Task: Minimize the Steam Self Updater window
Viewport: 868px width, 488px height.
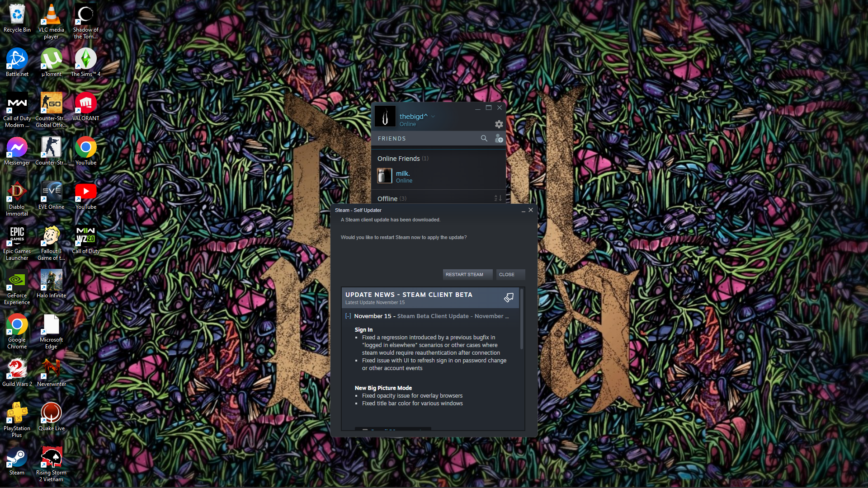Action: (x=524, y=211)
